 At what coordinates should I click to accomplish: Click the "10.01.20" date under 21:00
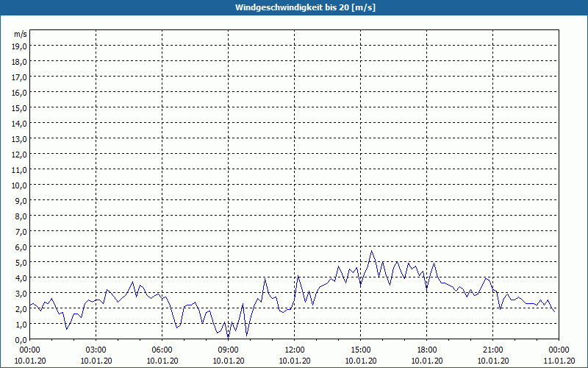(x=492, y=361)
